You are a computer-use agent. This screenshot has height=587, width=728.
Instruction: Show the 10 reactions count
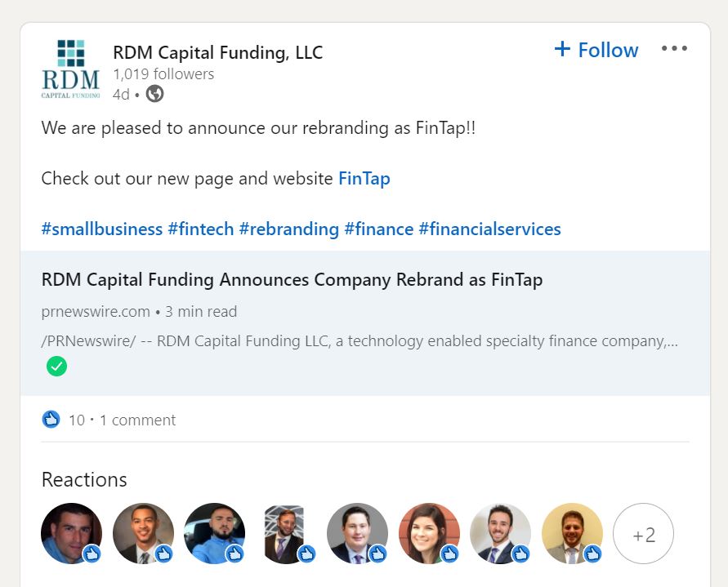pos(77,420)
